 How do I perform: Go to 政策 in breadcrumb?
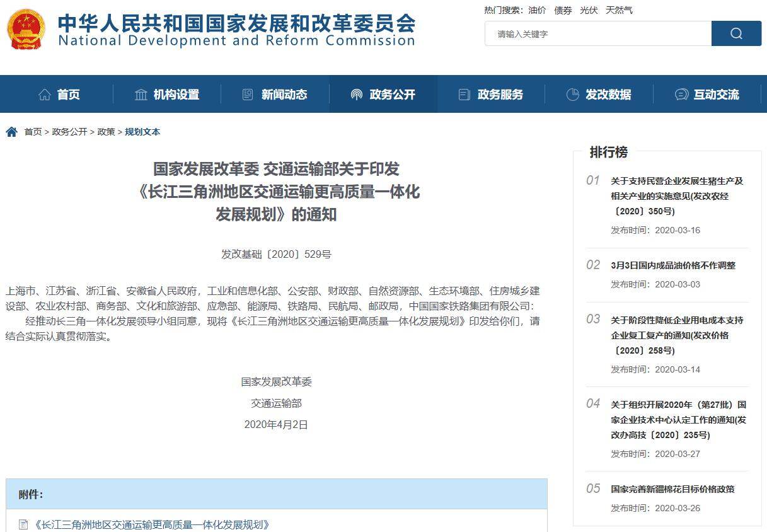coord(106,132)
